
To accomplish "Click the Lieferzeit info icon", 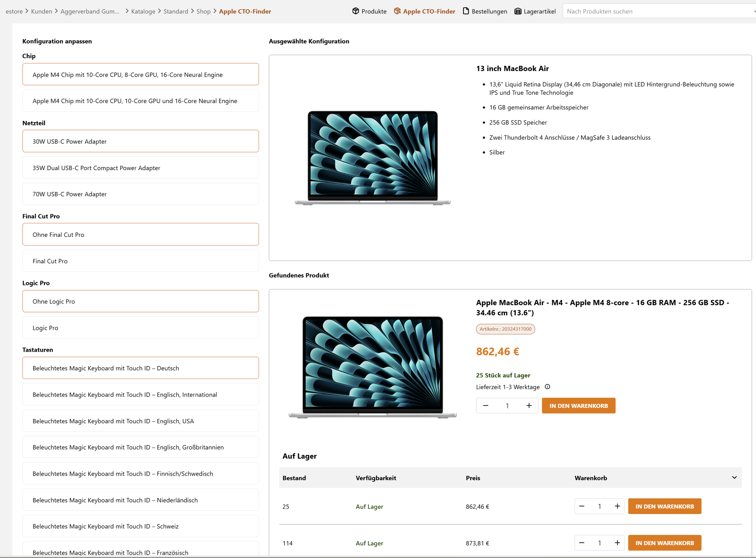I will tap(547, 386).
